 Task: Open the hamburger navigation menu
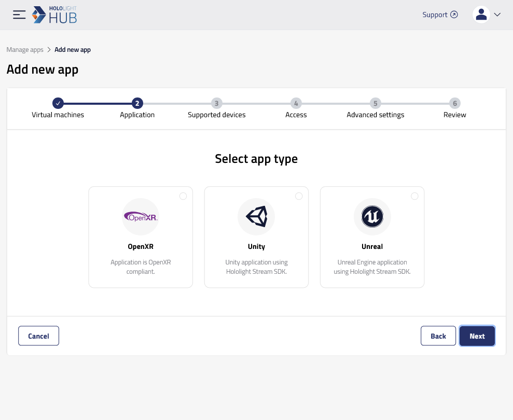(19, 15)
